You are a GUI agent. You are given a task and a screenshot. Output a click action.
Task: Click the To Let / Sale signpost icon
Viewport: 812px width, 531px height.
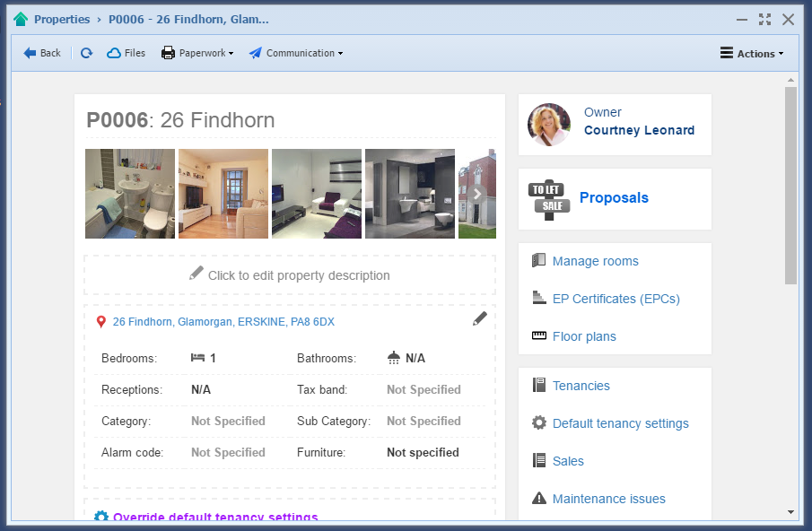[x=549, y=200]
